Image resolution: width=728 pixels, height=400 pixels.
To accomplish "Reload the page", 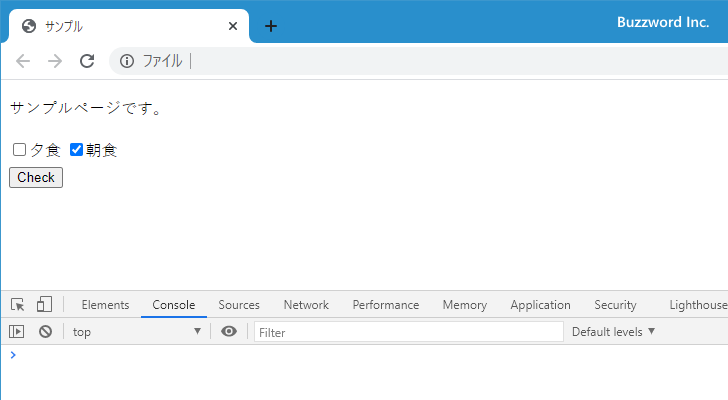I will tap(87, 61).
